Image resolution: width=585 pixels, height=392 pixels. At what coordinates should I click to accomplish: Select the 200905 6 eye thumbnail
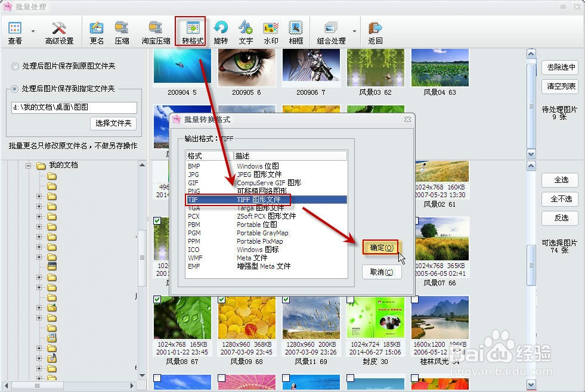tap(247, 67)
